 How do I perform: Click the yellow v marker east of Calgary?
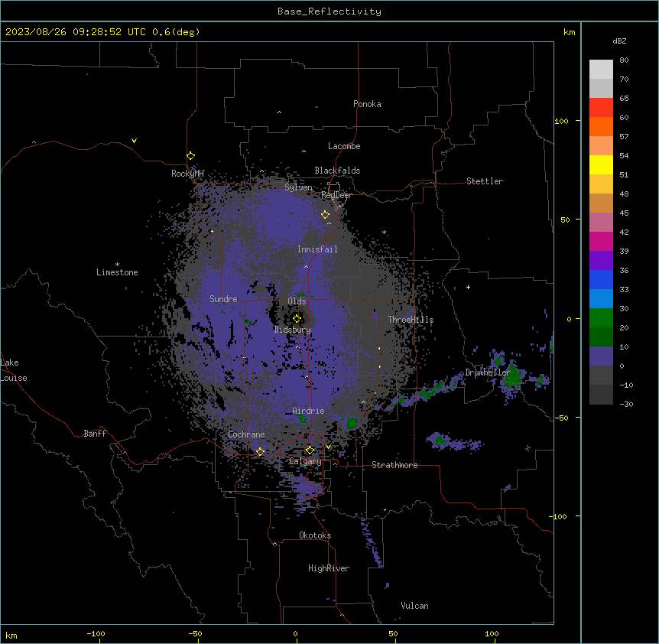pos(328,447)
